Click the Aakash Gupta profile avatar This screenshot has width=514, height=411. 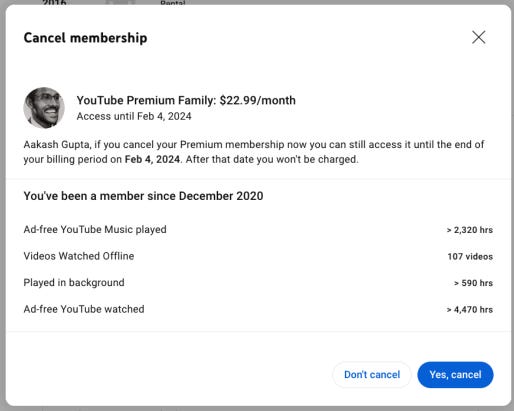point(44,108)
